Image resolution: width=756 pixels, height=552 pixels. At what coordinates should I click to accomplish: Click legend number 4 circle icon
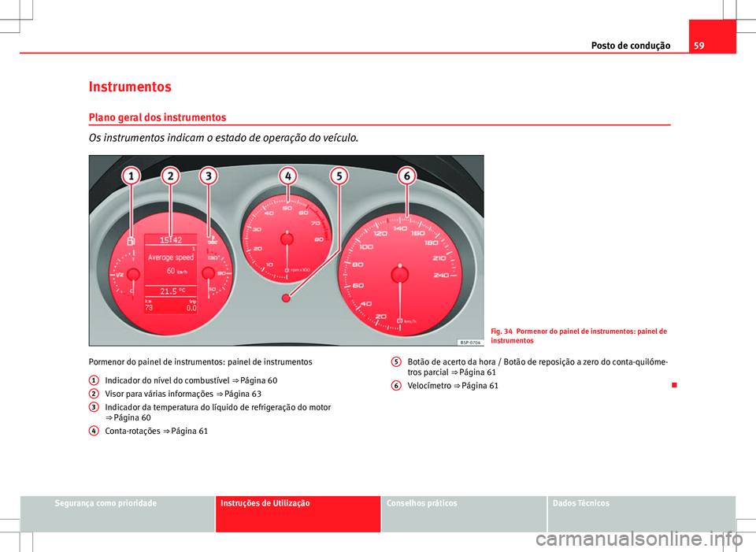[x=94, y=431]
